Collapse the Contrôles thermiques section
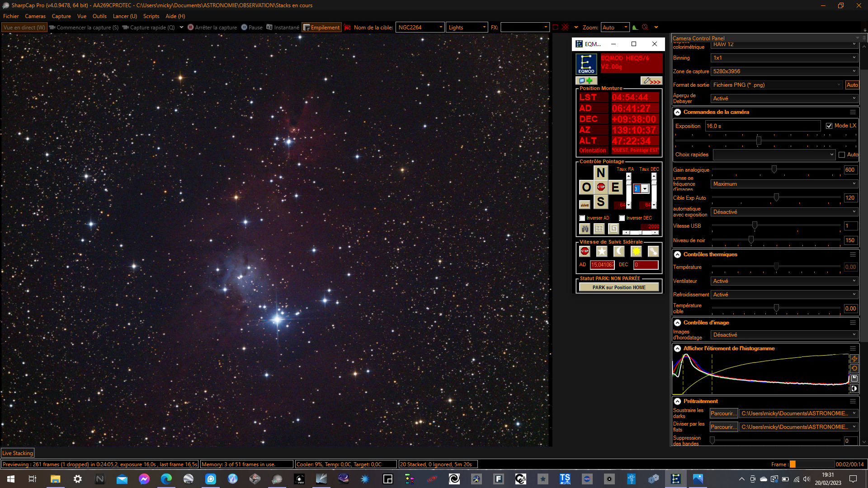 coord(677,254)
